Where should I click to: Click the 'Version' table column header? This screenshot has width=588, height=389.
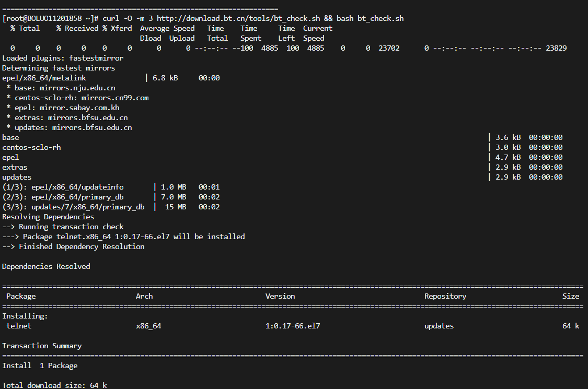[280, 297]
